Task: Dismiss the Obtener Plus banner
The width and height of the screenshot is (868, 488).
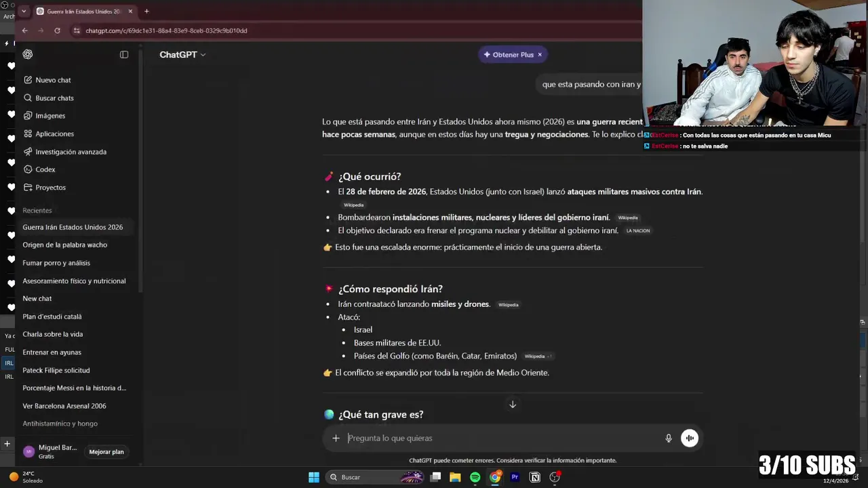Action: (540, 55)
